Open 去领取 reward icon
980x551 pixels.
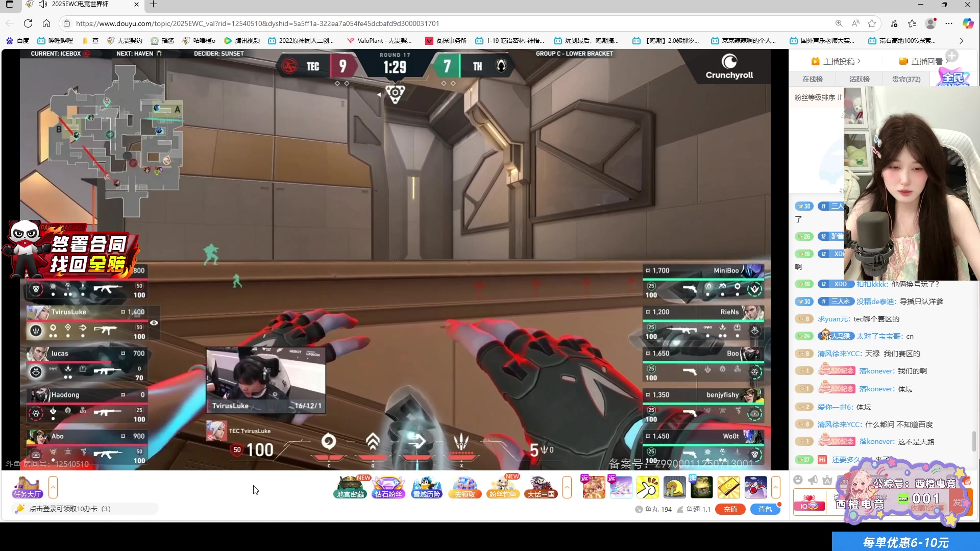[x=465, y=487]
